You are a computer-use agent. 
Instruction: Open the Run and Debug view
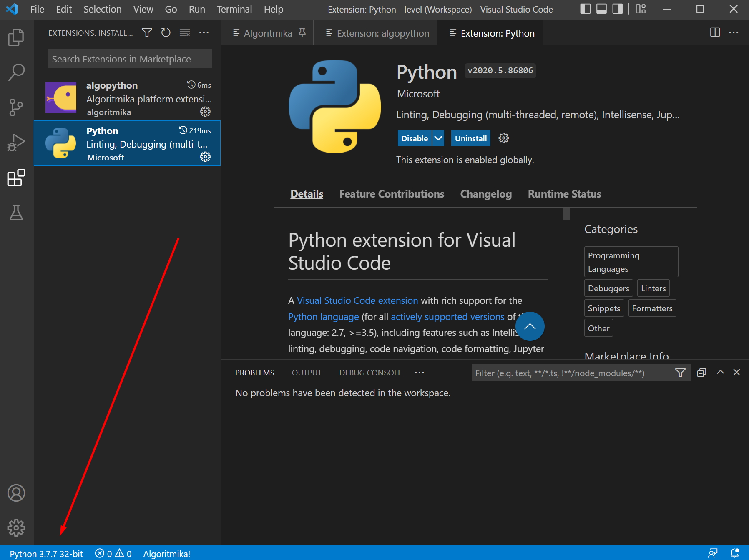(16, 142)
